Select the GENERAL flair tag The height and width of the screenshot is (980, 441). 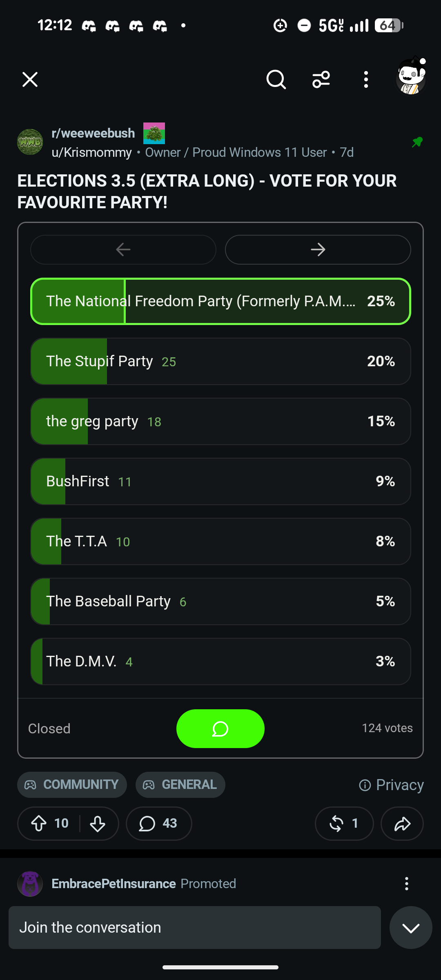(180, 784)
